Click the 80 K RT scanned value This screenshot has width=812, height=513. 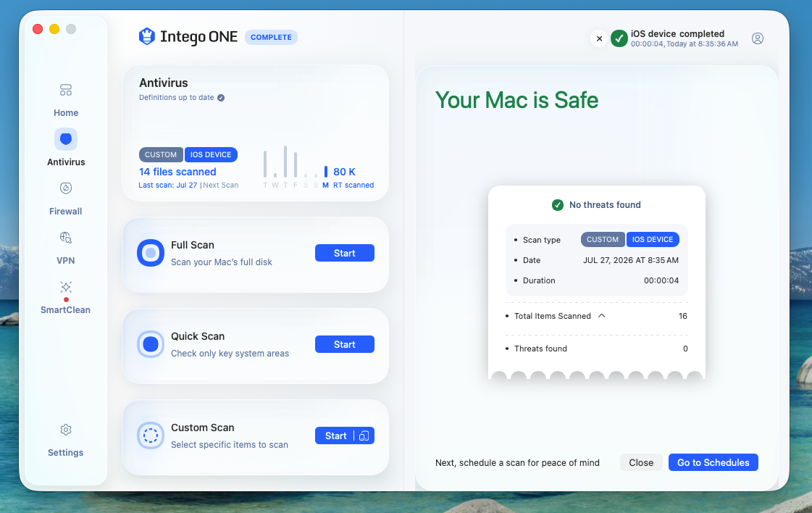[x=344, y=172]
